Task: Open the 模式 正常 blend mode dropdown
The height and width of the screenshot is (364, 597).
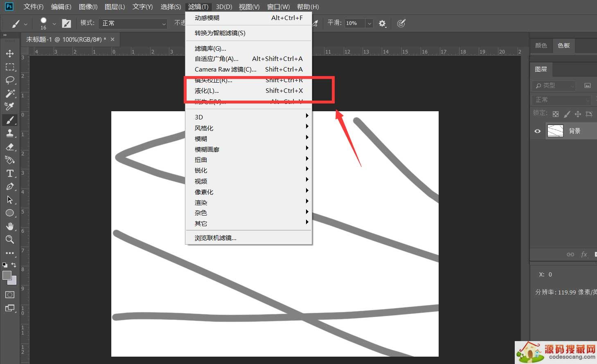Action: pyautogui.click(x=133, y=23)
